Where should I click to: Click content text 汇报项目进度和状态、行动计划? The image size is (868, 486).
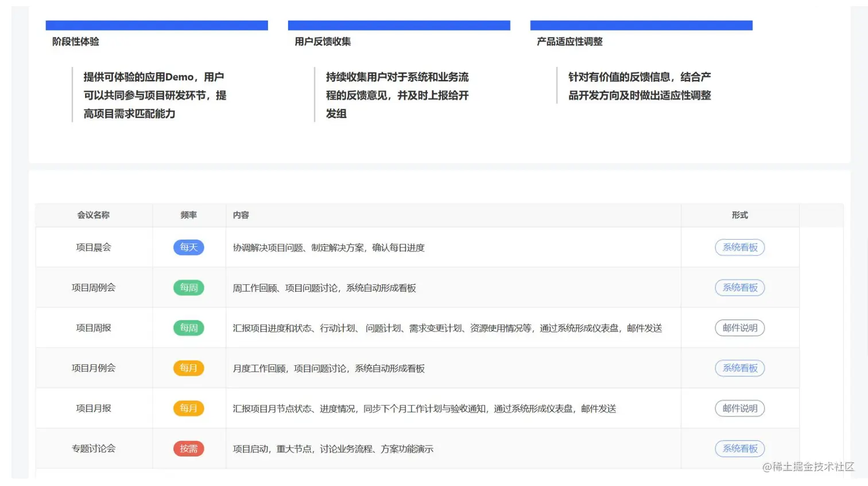tap(447, 328)
